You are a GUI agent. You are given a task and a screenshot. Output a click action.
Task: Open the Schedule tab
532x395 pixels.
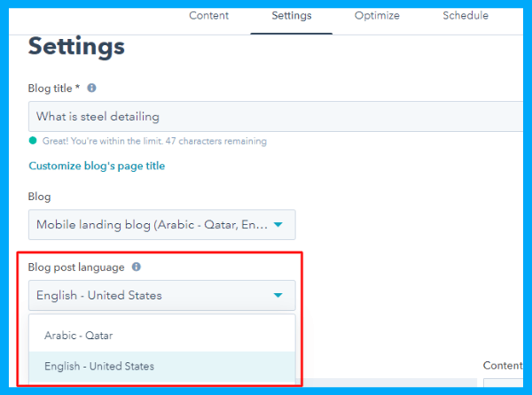pyautogui.click(x=465, y=16)
